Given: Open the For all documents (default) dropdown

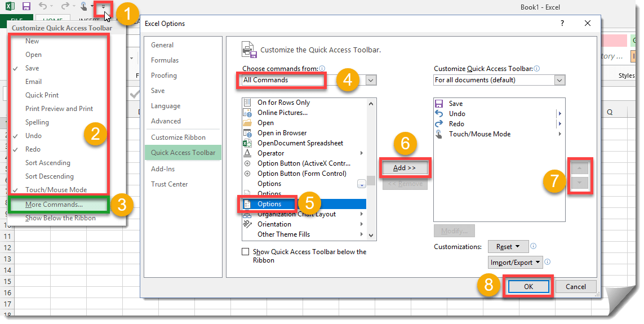Looking at the screenshot, I should pos(560,80).
